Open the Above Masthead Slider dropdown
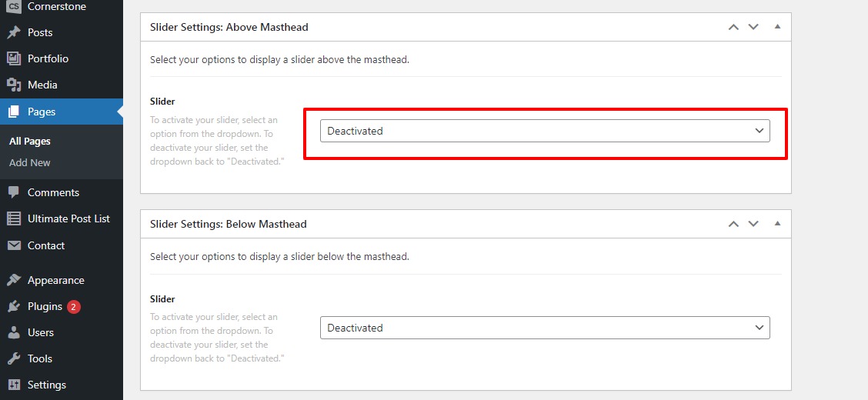868x400 pixels. 545,131
